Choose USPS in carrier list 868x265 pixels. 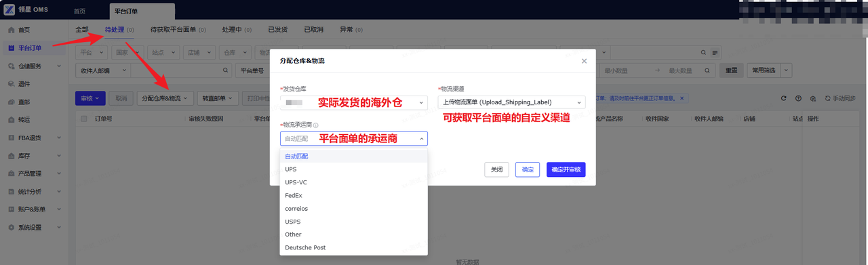[x=354, y=222]
